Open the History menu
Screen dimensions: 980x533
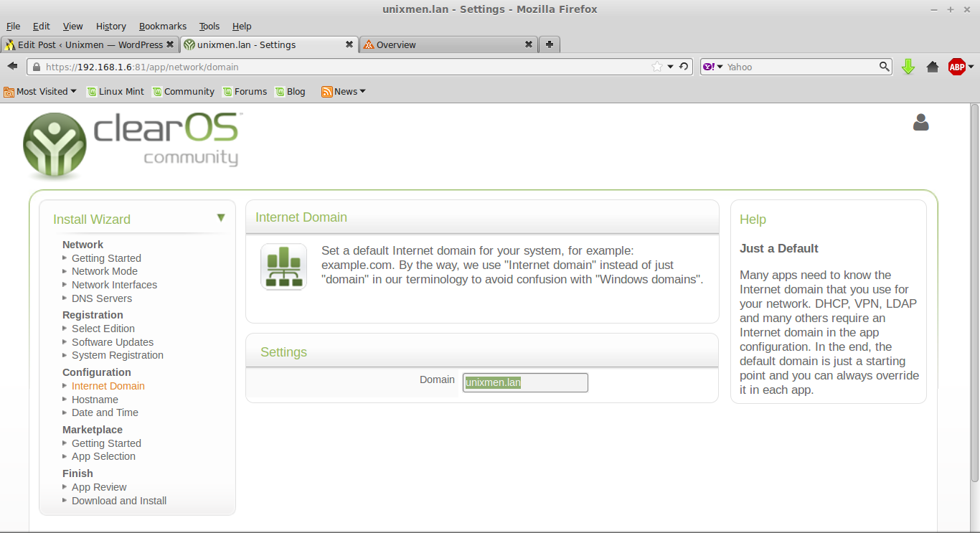[111, 26]
